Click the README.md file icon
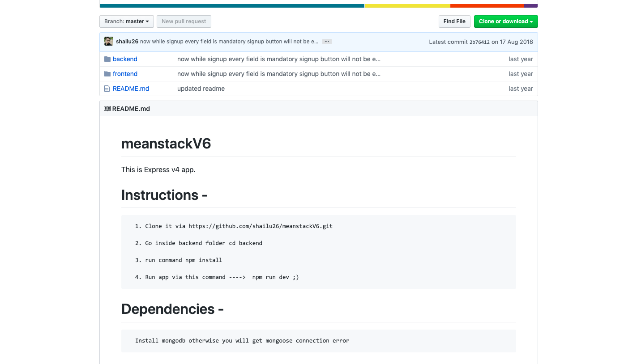The height and width of the screenshot is (364, 637). coord(107,89)
